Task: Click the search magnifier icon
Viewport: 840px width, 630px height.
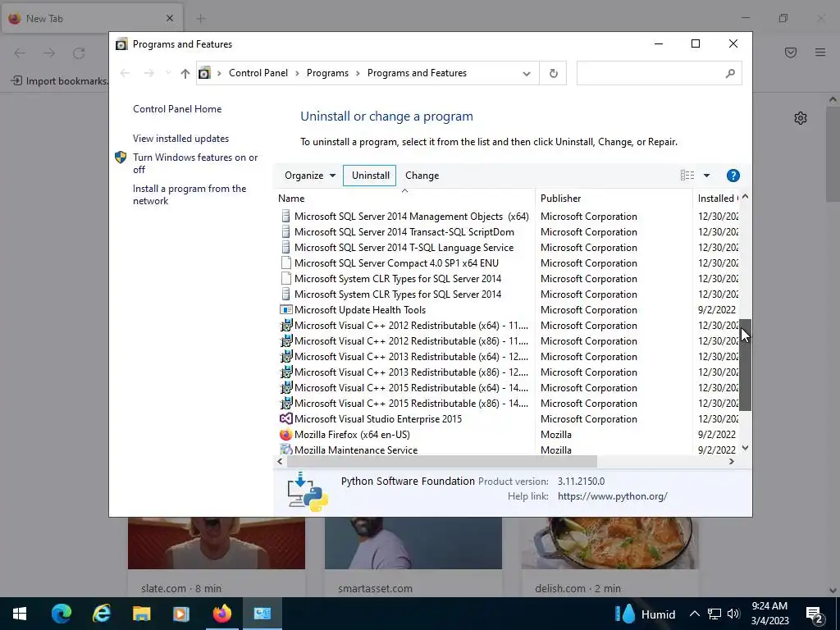Action: [729, 73]
